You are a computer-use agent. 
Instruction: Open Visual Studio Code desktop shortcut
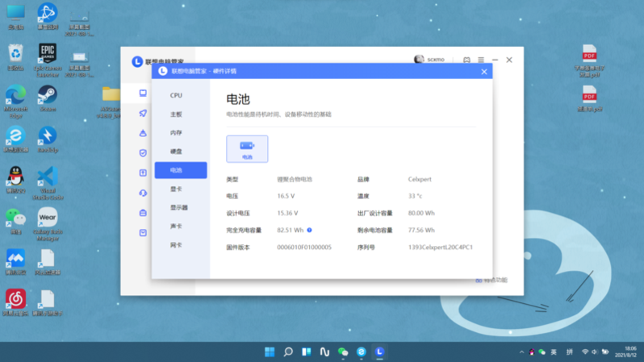click(48, 177)
